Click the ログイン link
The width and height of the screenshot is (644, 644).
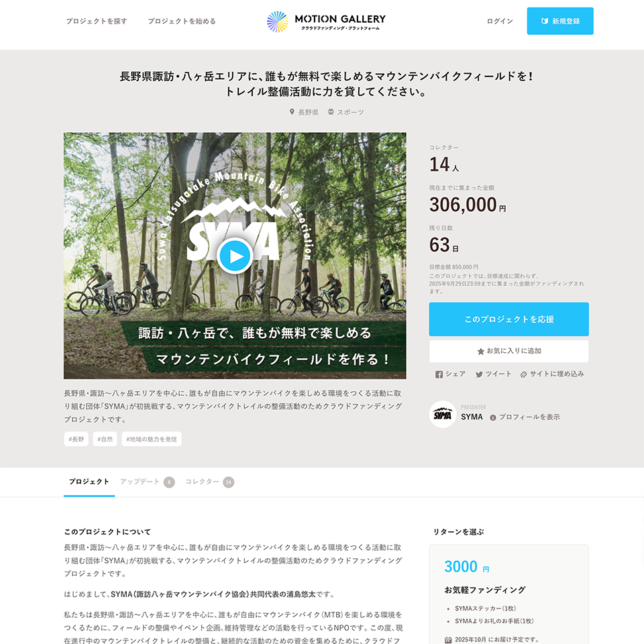pyautogui.click(x=500, y=21)
